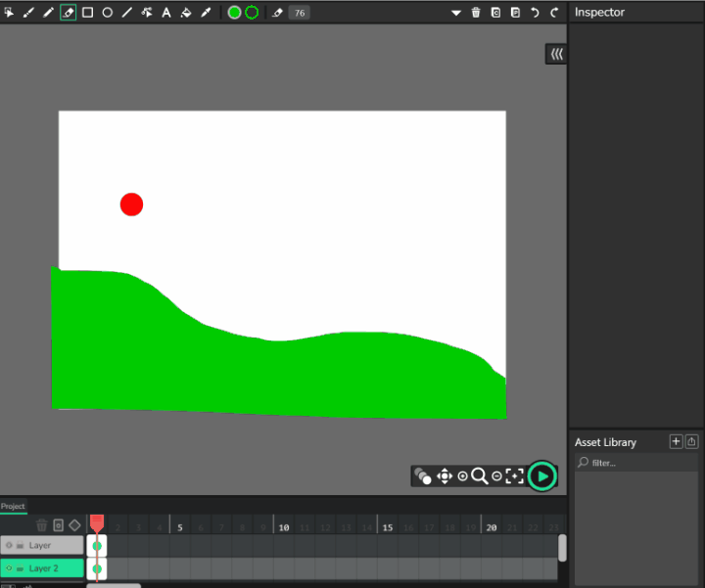Toggle onion skinning
The height and width of the screenshot is (588, 705).
pos(423,476)
